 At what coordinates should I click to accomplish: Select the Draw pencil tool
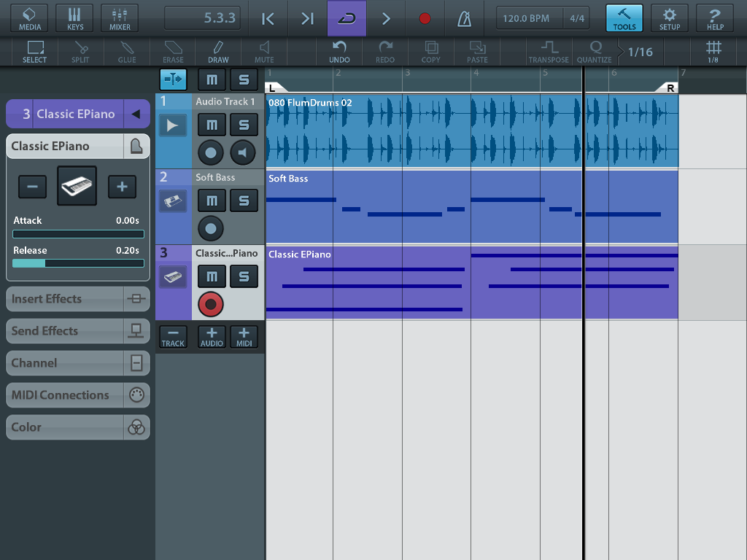pyautogui.click(x=218, y=51)
